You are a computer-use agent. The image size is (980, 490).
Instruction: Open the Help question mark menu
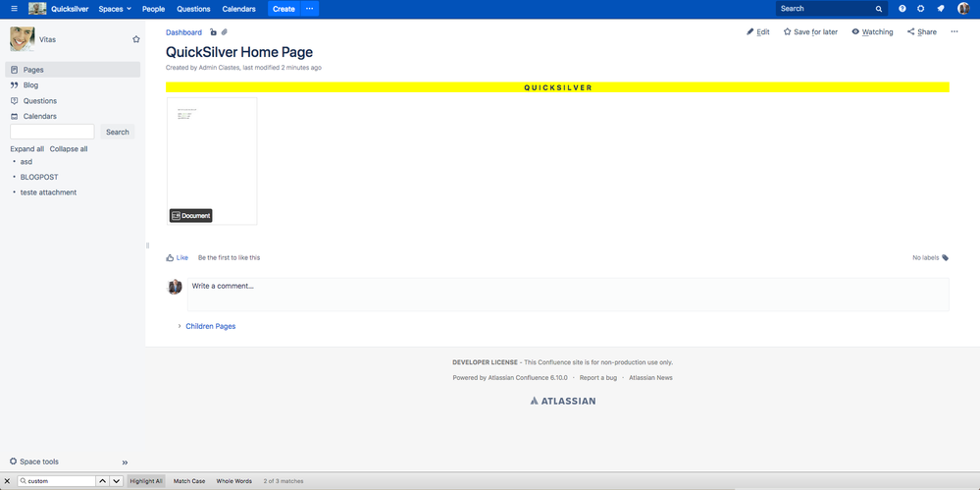[902, 9]
